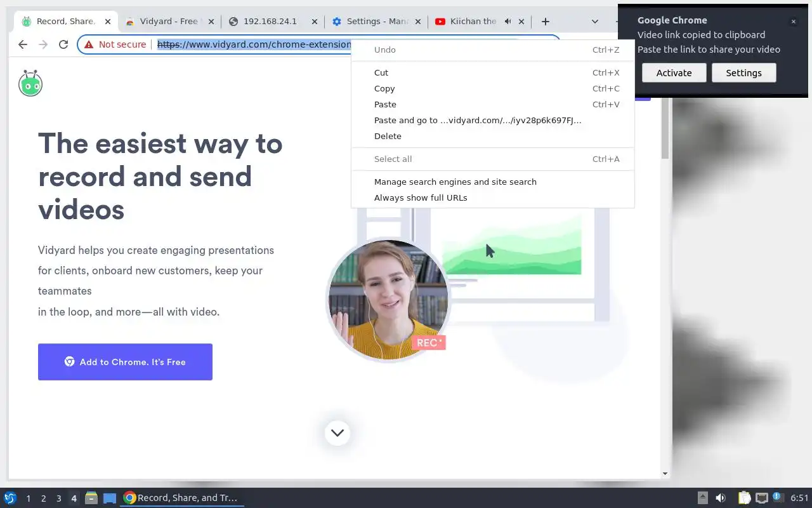Click the scrollbar down arrow
Screen dimensions: 812x508
[665, 473]
